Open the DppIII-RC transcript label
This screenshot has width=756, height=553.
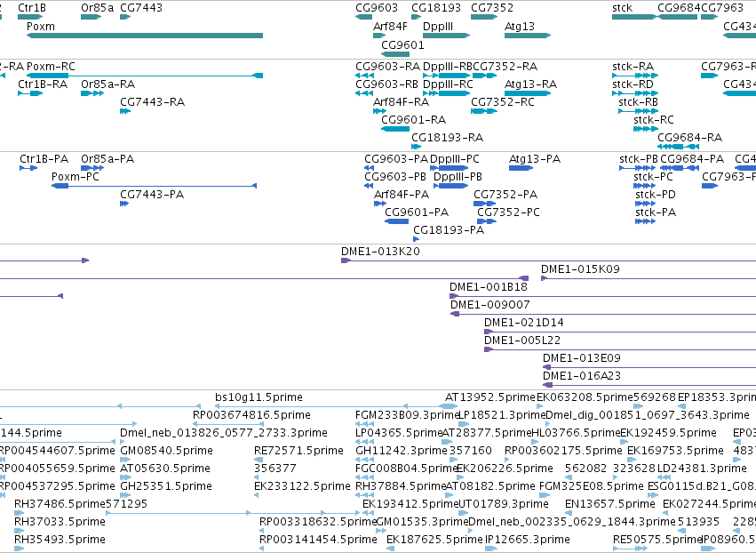click(x=448, y=84)
